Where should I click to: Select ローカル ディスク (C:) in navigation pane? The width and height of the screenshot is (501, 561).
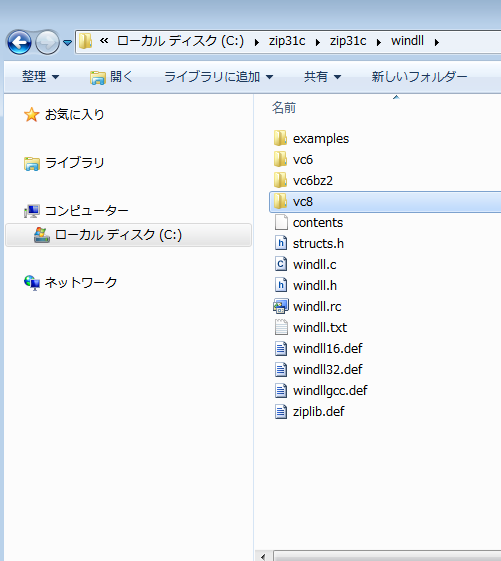[118, 235]
